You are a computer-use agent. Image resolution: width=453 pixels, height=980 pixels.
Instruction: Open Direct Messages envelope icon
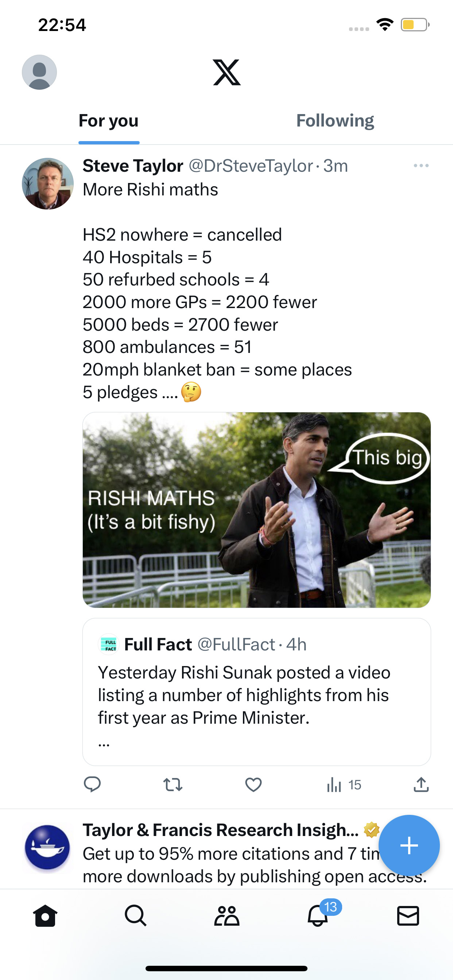click(x=408, y=915)
